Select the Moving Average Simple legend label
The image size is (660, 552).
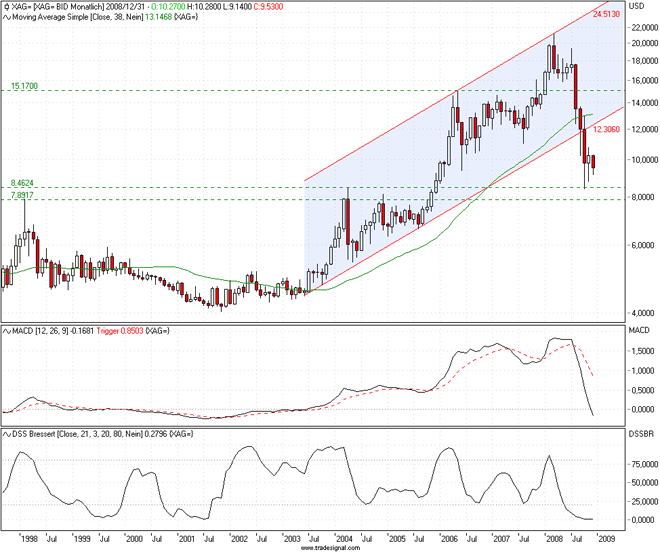click(72, 17)
